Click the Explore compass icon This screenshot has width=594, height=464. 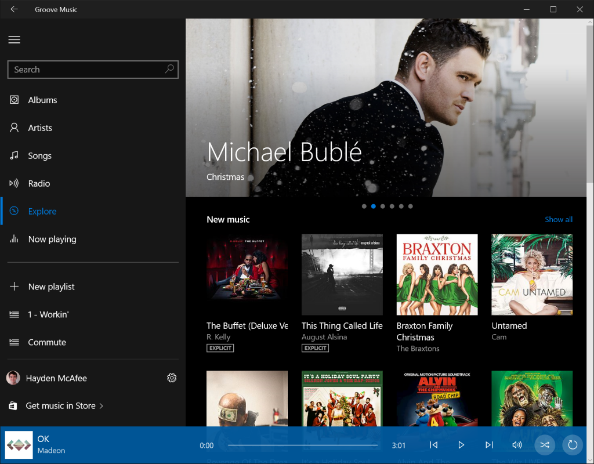click(14, 211)
